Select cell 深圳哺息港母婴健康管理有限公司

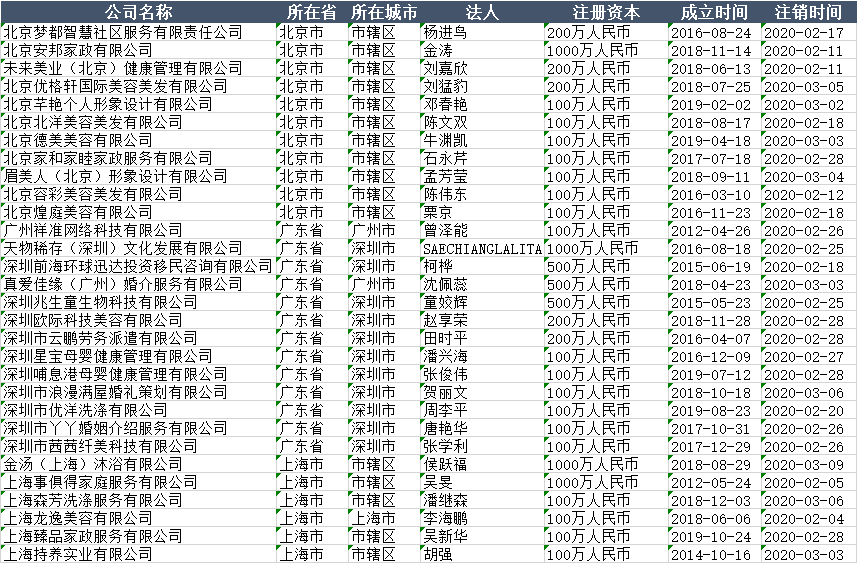point(138,374)
